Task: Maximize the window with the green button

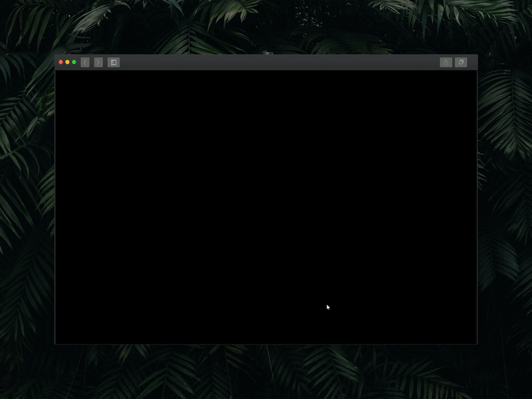Action: (74, 62)
